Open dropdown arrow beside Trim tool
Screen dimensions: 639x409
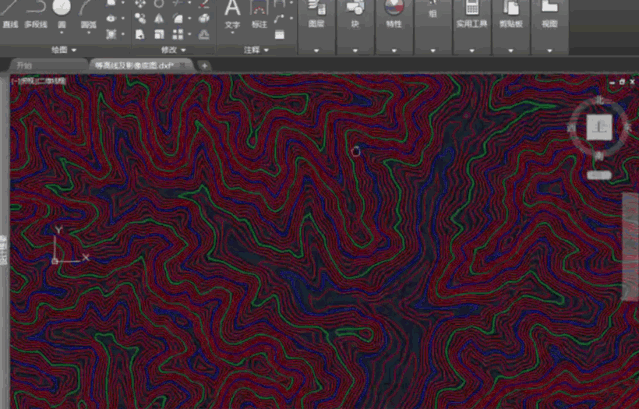pos(189,4)
